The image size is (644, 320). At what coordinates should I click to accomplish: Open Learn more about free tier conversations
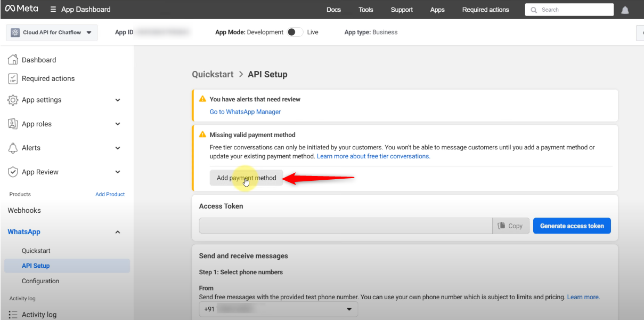pos(373,156)
